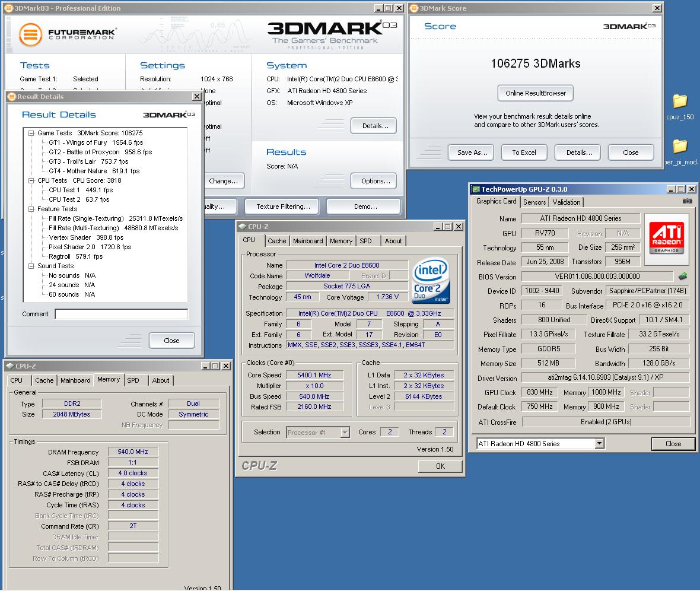The image size is (700, 591).
Task: Click the Comment input field
Action: 122,314
